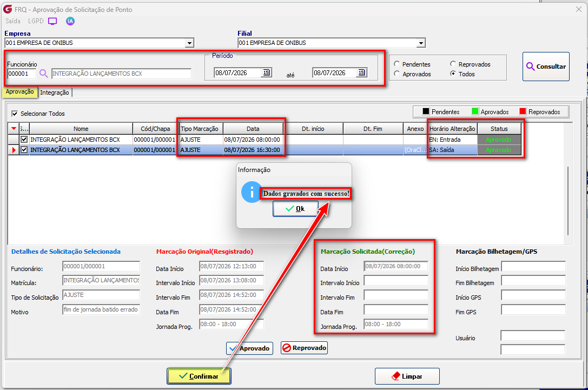This screenshot has height=390, width=588.
Task: Click the Início Bilhetagem field
Action: [533, 267]
